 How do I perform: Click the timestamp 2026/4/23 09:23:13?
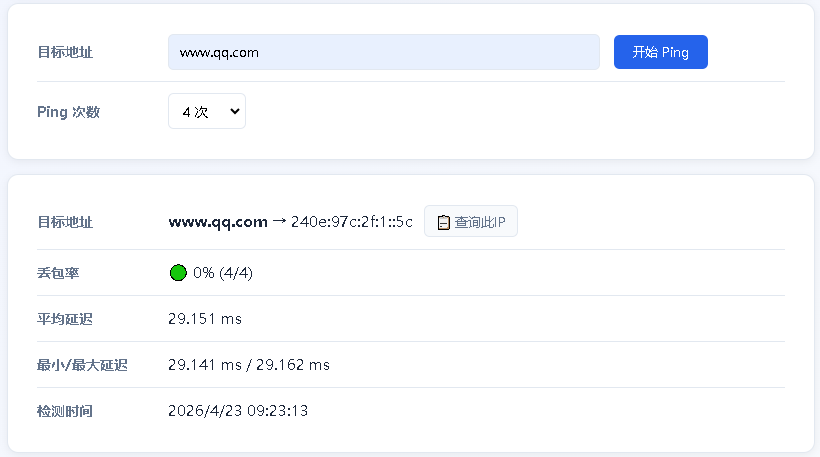coord(238,411)
